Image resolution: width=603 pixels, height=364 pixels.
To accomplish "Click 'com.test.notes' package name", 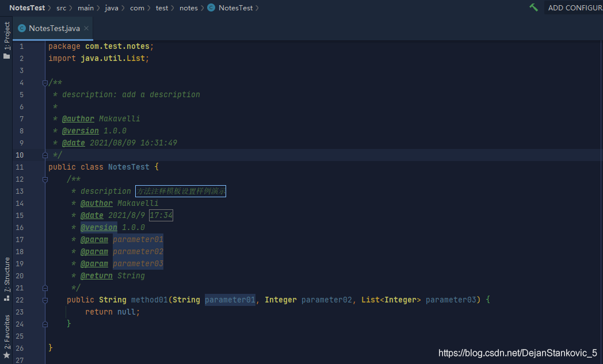I will (x=117, y=47).
